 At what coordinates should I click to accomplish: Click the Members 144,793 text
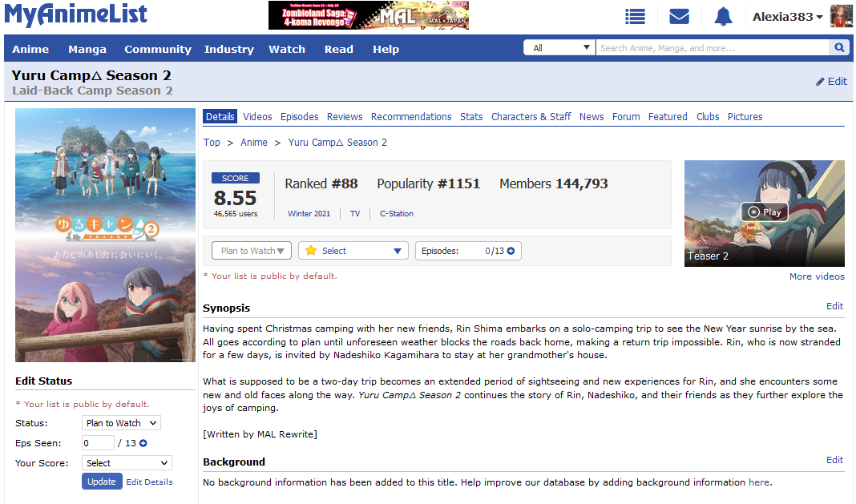[554, 183]
